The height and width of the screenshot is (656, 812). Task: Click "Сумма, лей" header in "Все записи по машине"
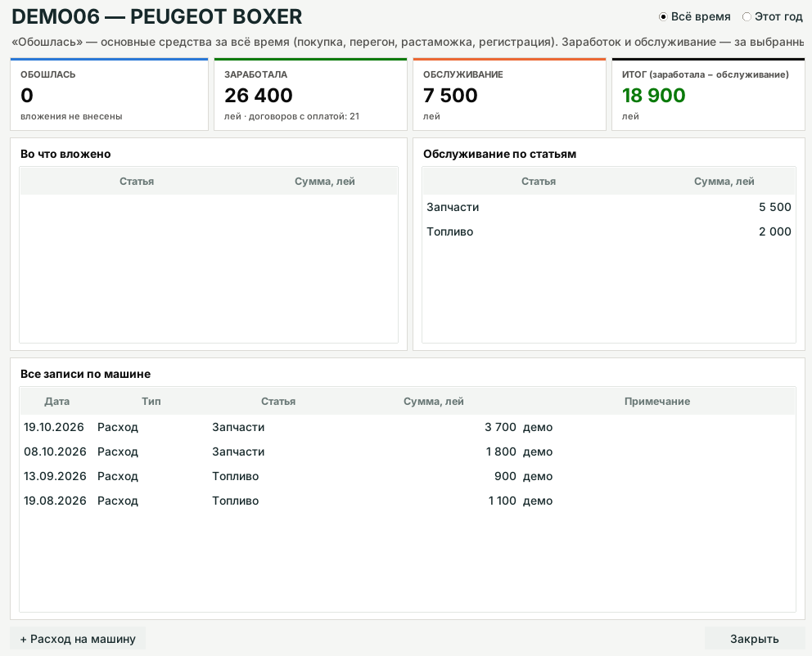point(434,402)
